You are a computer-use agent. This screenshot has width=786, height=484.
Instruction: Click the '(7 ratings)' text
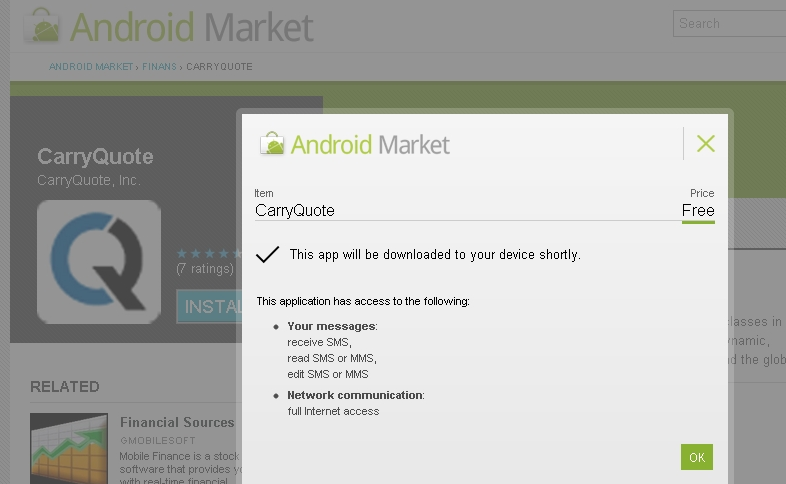205,269
